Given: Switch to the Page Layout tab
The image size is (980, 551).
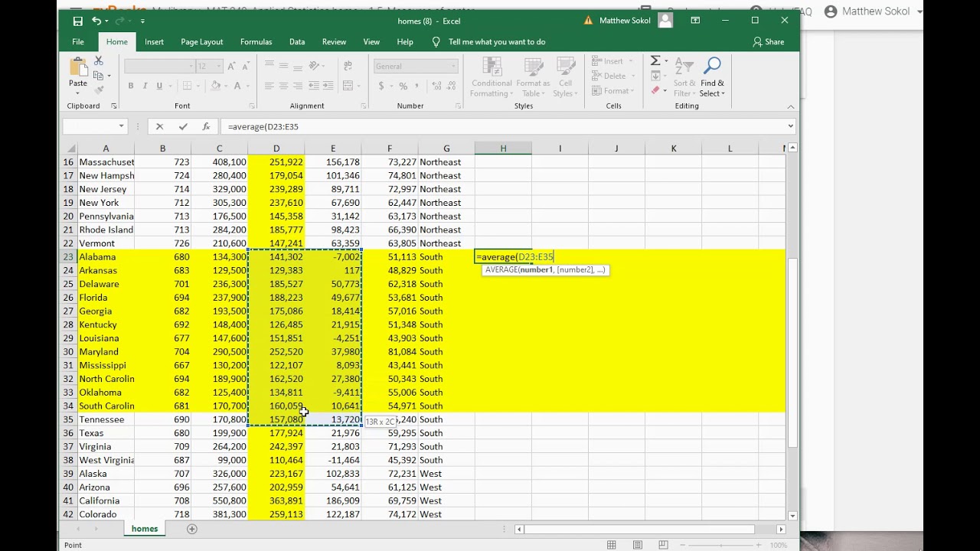Looking at the screenshot, I should point(202,42).
